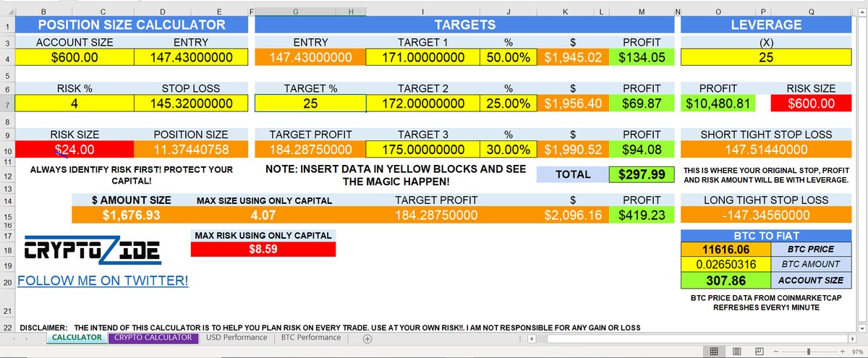
Task: Select BTC price cell 11616.06
Action: coord(726,249)
